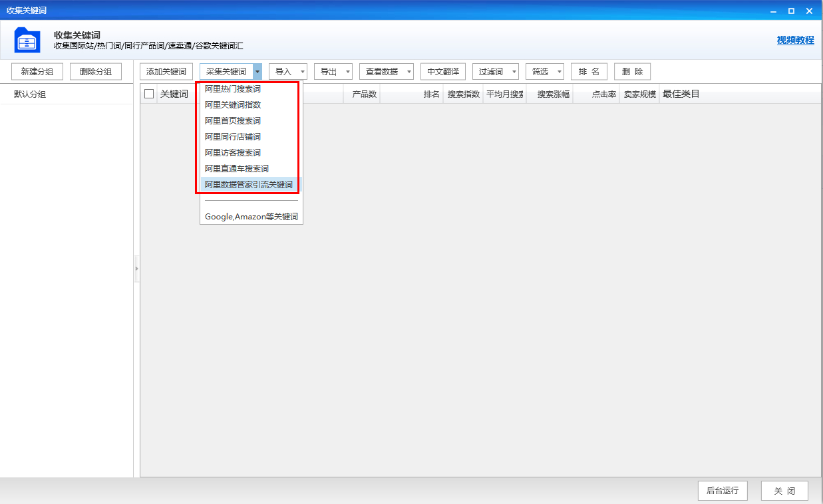Expand the 过滤词 dropdown arrow
Viewport: 823px width, 504px height.
514,72
